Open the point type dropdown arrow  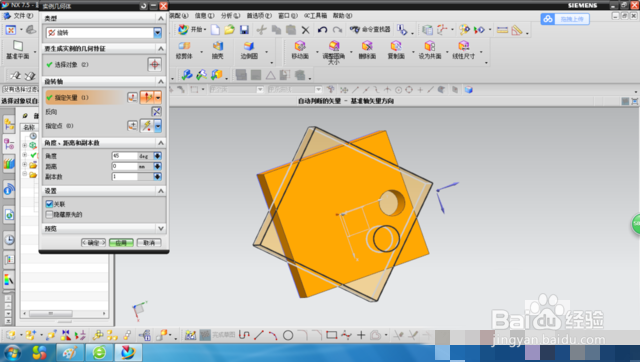[x=158, y=125]
